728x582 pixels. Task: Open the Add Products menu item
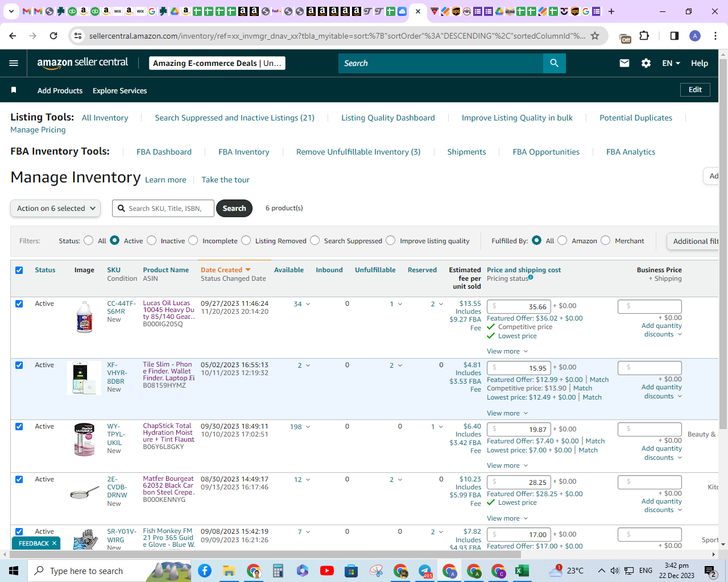pos(60,90)
